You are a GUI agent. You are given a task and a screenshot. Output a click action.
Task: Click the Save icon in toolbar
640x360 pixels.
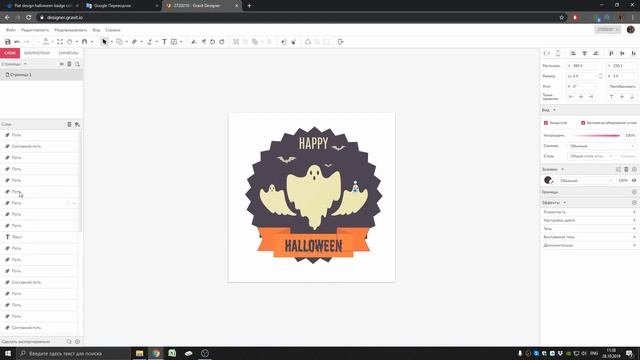7,42
